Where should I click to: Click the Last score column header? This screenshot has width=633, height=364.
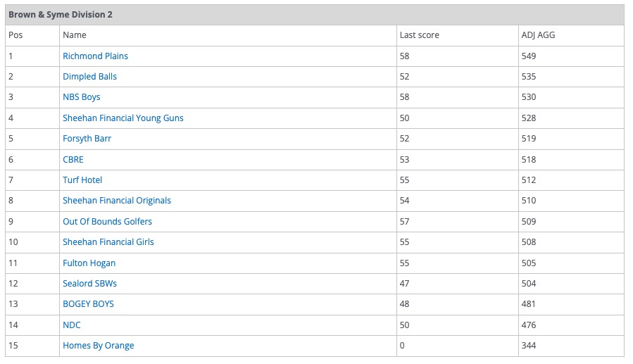419,35
